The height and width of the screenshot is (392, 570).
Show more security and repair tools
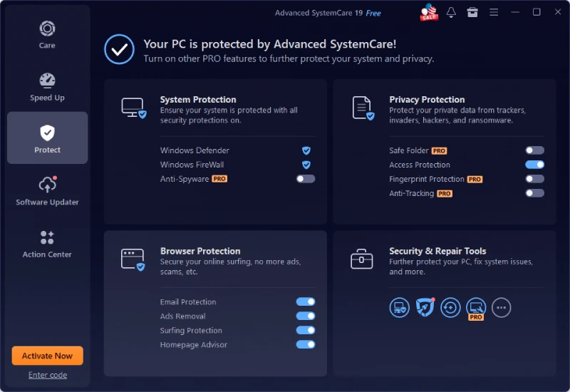pos(502,308)
